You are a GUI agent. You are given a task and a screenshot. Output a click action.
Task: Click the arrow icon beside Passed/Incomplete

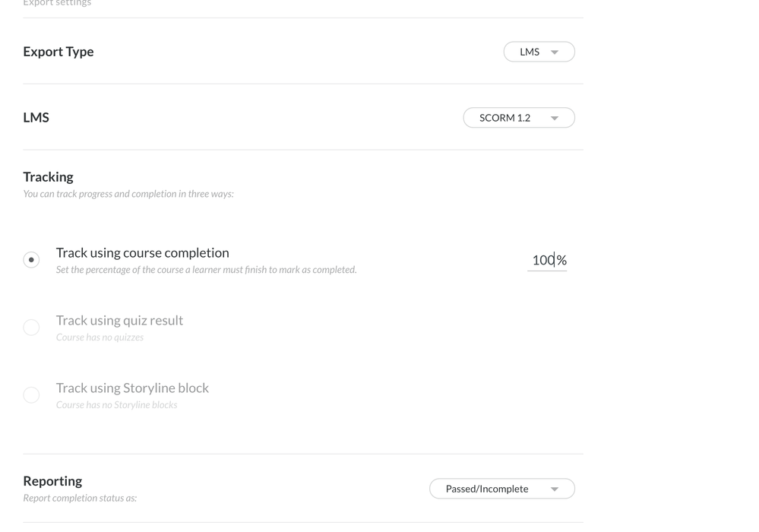coord(555,489)
